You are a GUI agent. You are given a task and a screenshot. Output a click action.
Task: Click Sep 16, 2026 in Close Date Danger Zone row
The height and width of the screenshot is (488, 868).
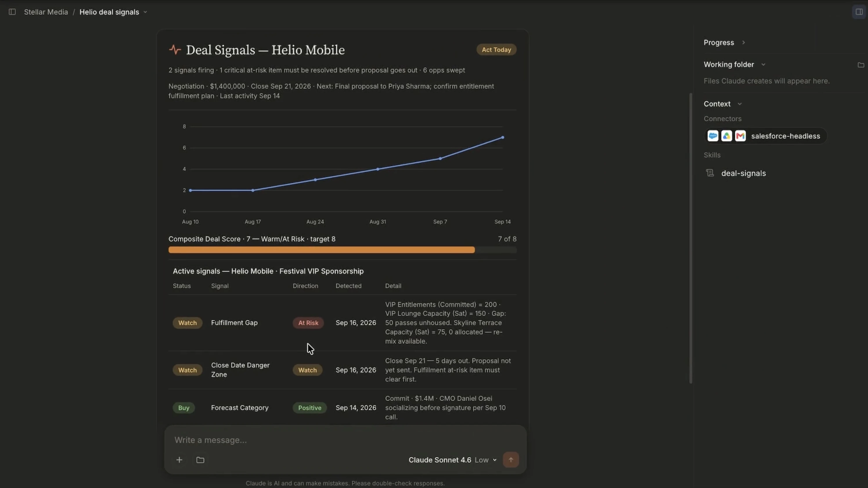coord(356,370)
